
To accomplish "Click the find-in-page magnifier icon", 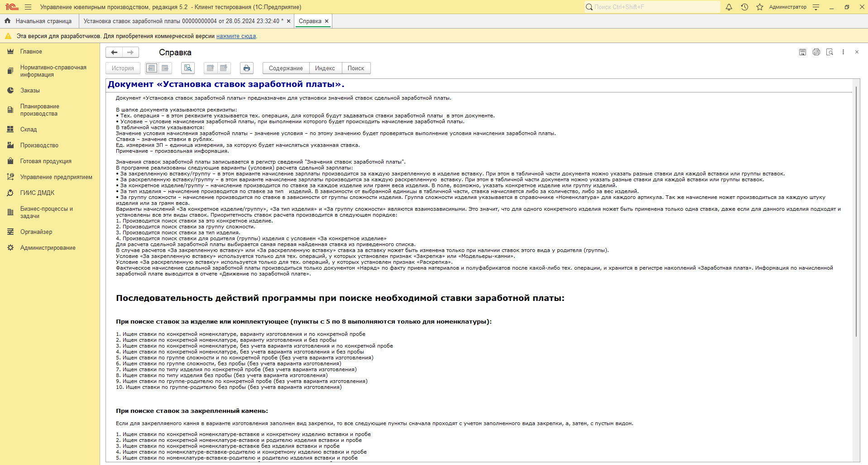I will click(x=188, y=68).
